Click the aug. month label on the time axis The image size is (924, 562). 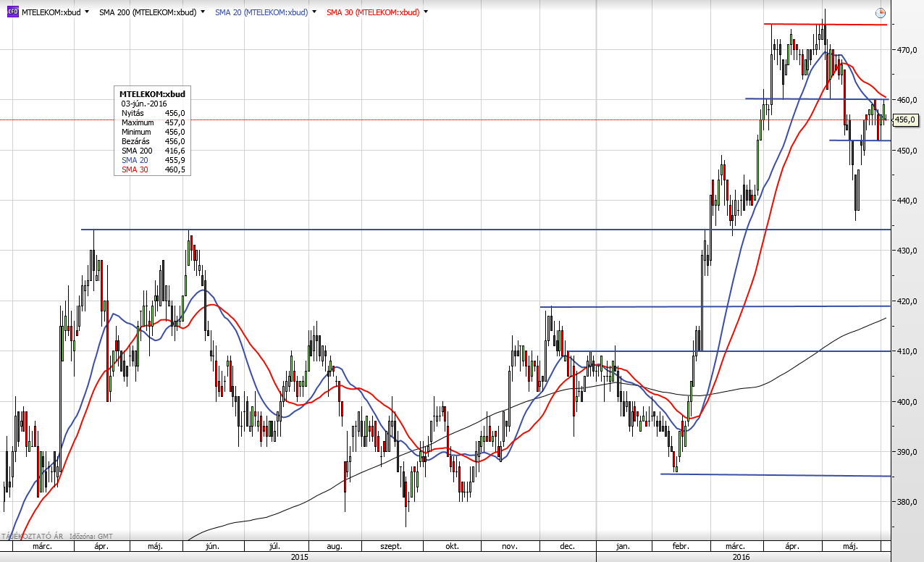coord(334,546)
